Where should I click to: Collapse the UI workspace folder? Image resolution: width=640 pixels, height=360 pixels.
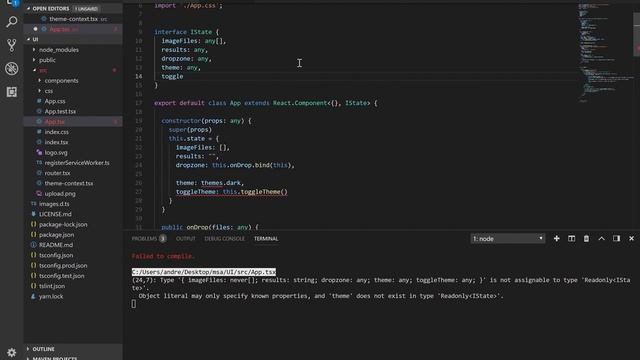pyautogui.click(x=35, y=39)
